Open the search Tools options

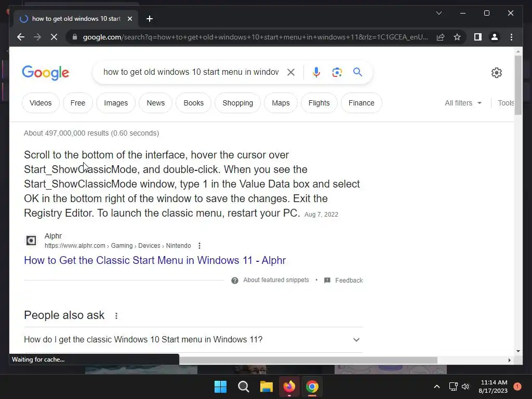506,103
